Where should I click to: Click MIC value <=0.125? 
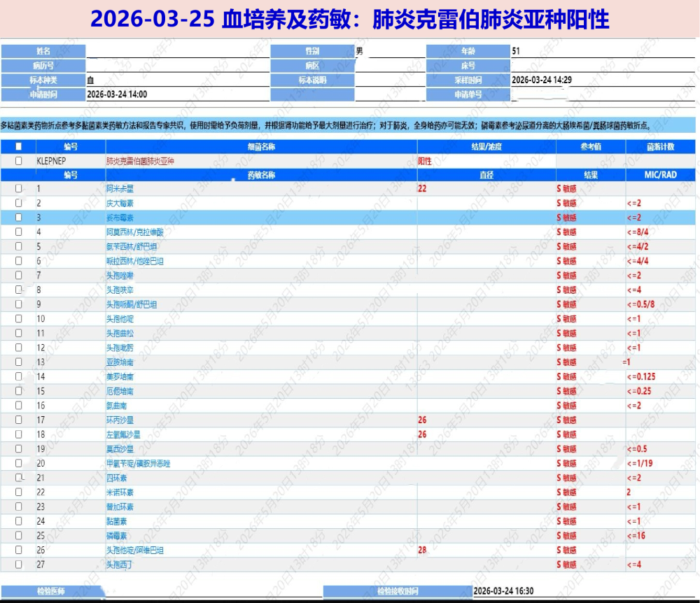coord(641,376)
